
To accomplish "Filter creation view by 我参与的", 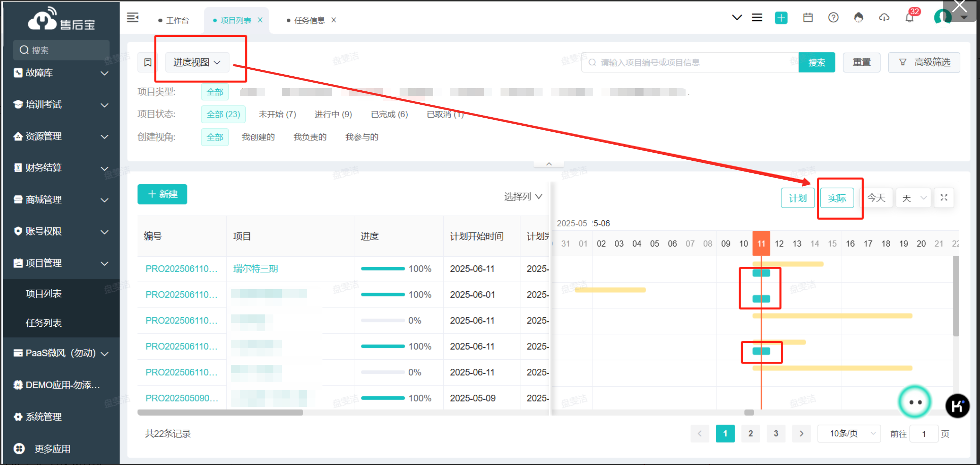I will pyautogui.click(x=361, y=137).
